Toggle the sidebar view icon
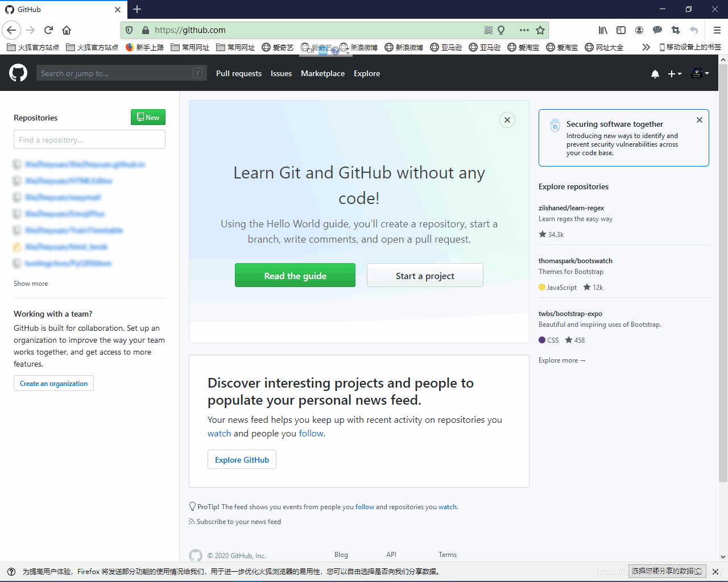The image size is (728, 582). point(621,30)
